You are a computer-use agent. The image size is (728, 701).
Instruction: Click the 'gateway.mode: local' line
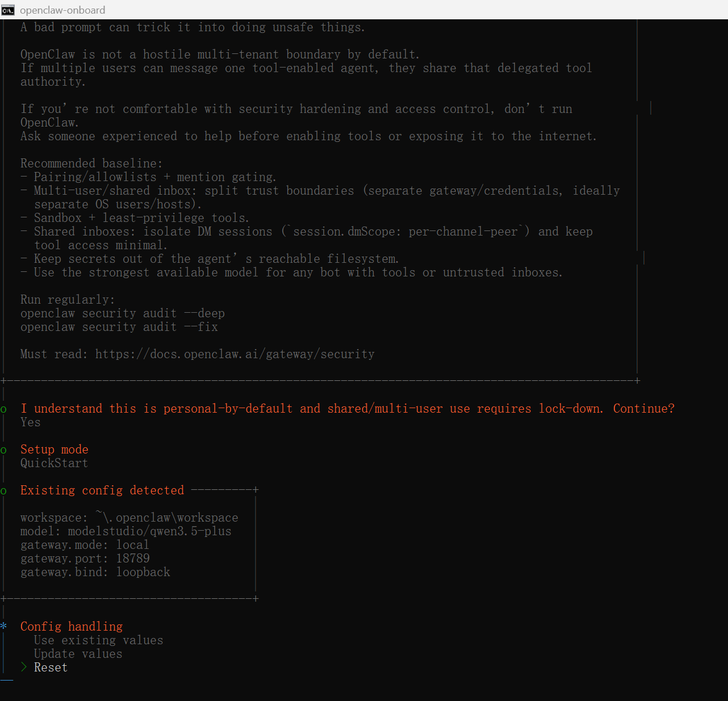tap(85, 545)
